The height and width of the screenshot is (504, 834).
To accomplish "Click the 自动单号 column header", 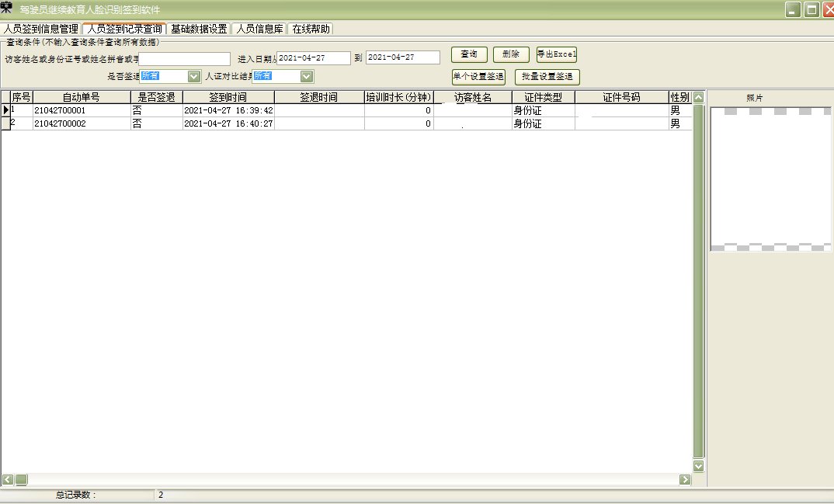I will click(82, 97).
